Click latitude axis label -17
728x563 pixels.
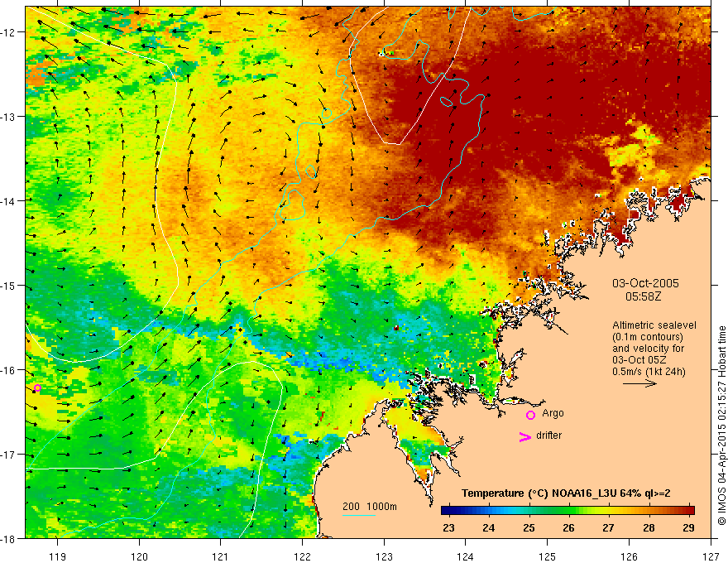tap(9, 455)
